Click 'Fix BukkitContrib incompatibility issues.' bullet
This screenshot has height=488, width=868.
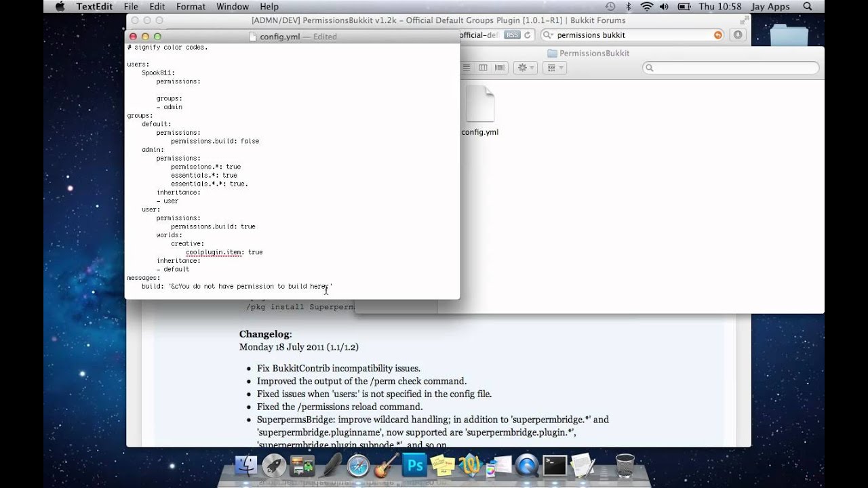pyautogui.click(x=338, y=368)
